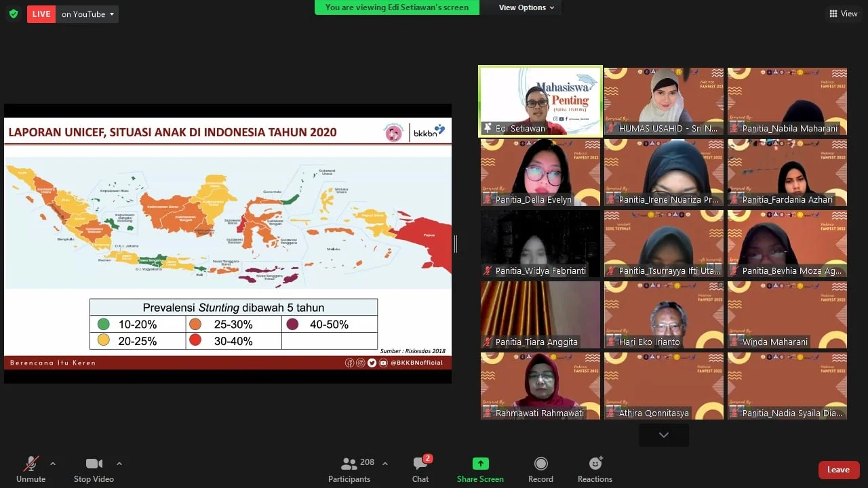Select Rahmawati Rahmawati's video tile
The width and height of the screenshot is (868, 488).
pyautogui.click(x=540, y=386)
